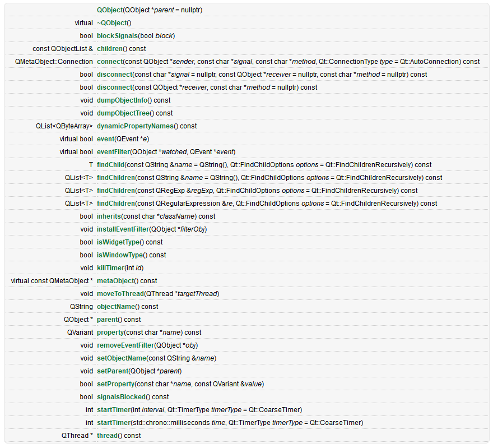Click the thread function link
This screenshot has width=493, height=448.
107,436
